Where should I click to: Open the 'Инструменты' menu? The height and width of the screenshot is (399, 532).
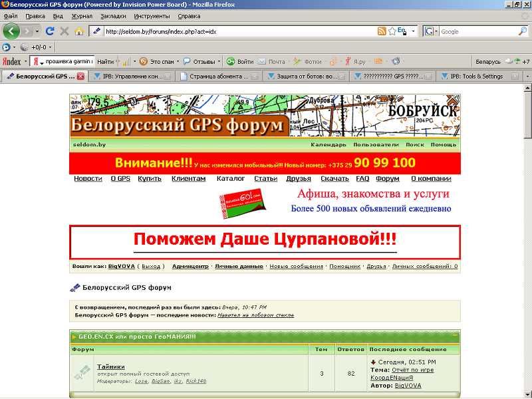[x=152, y=16]
